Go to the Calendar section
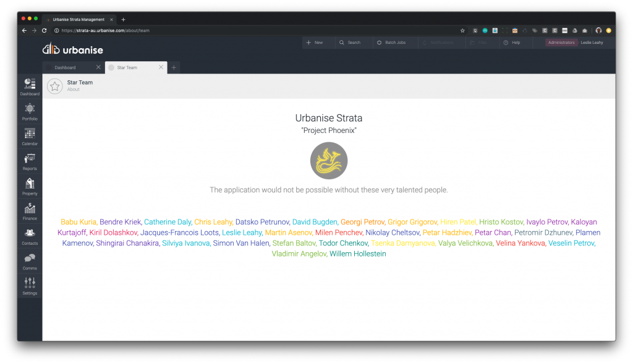 (x=30, y=136)
